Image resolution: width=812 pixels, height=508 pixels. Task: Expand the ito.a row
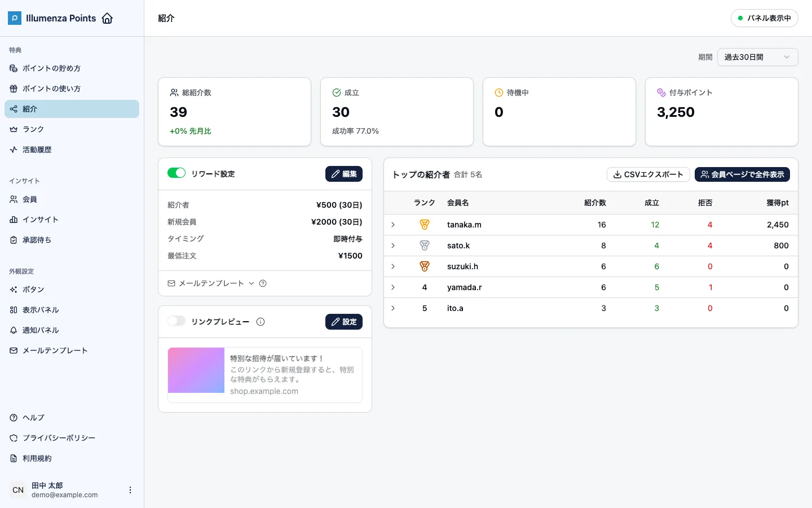coord(393,308)
